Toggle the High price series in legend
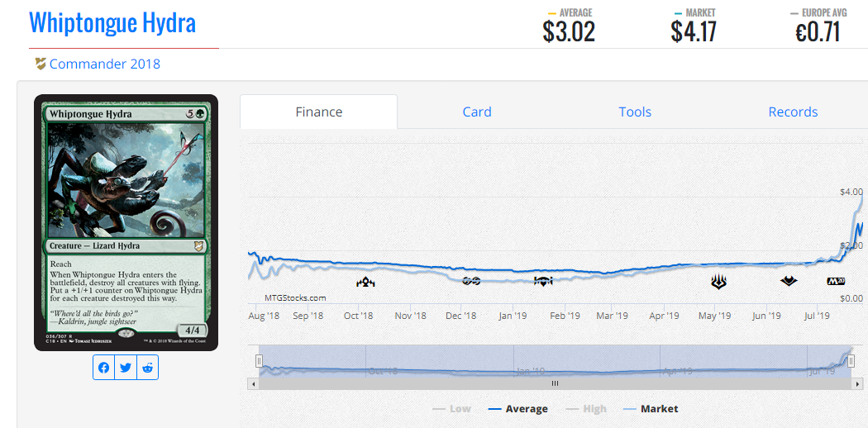The width and height of the screenshot is (868, 428). coord(586,409)
